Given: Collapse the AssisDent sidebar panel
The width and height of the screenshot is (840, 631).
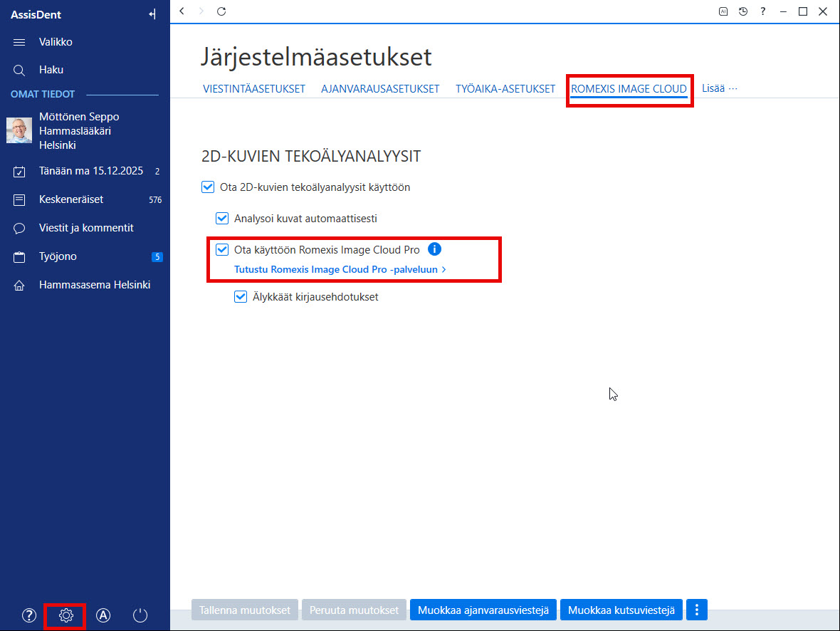Looking at the screenshot, I should point(152,14).
